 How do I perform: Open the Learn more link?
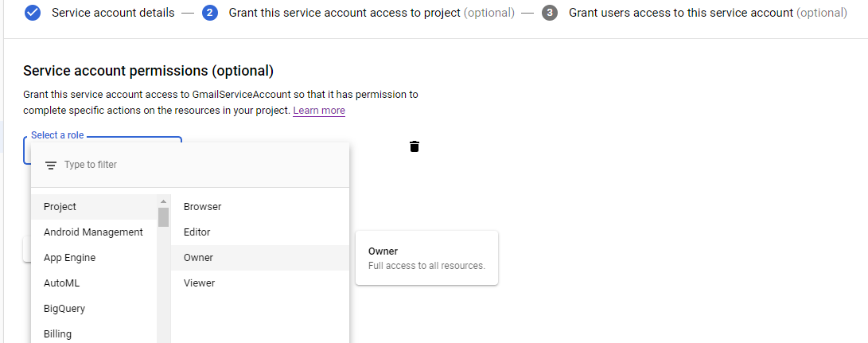pos(319,111)
